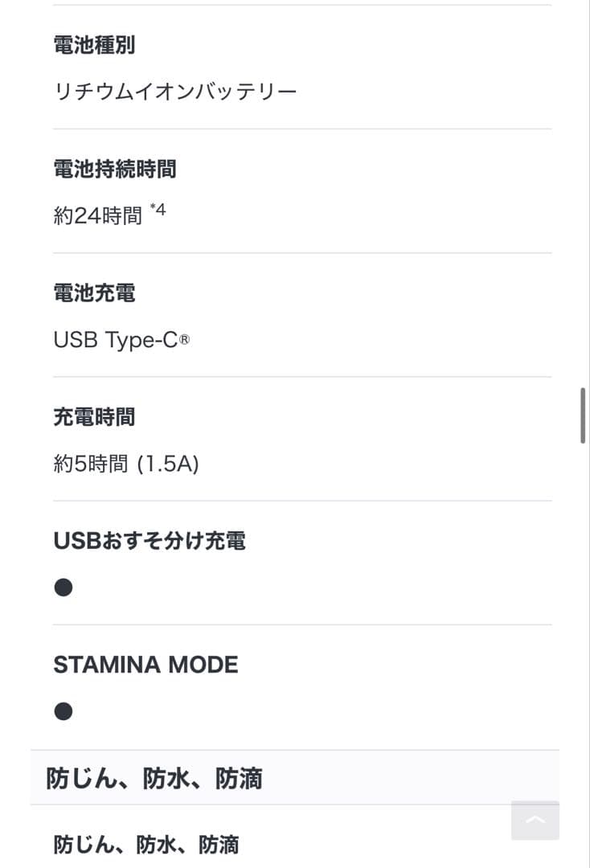Click the divider above 電池種別

302,6
